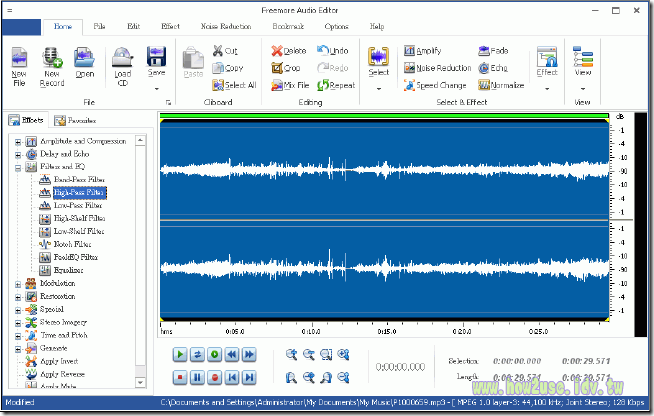Click the Load CD icon
This screenshot has width=654, height=416.
(122, 58)
